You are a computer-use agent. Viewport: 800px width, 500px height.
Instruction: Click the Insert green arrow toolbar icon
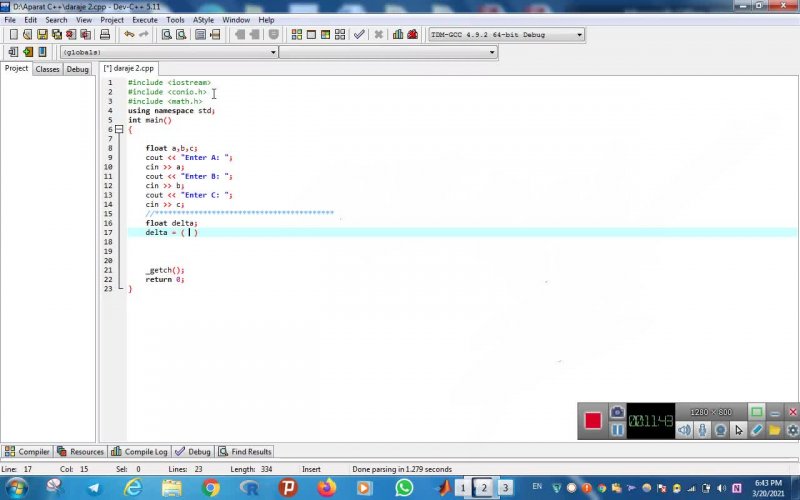28,52
